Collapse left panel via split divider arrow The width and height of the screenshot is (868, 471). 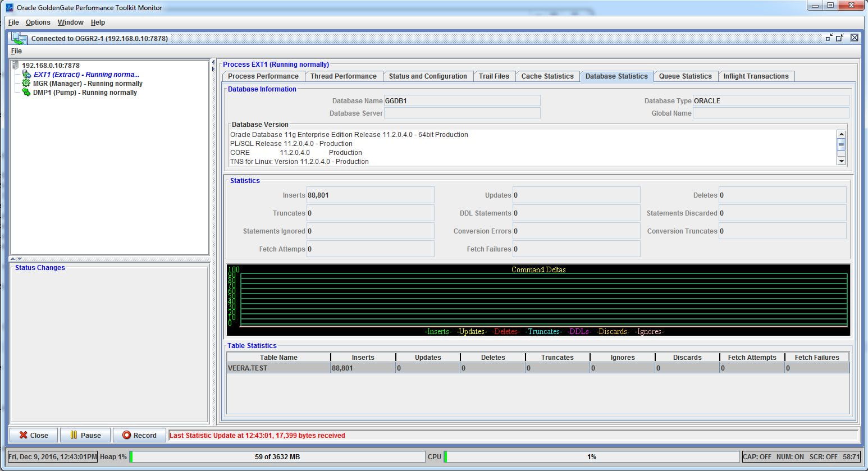213,63
